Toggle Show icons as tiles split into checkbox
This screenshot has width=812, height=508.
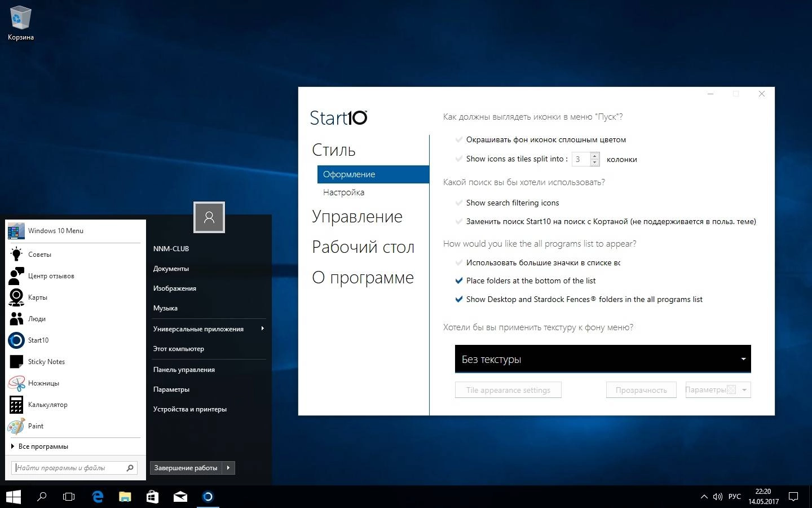(459, 159)
